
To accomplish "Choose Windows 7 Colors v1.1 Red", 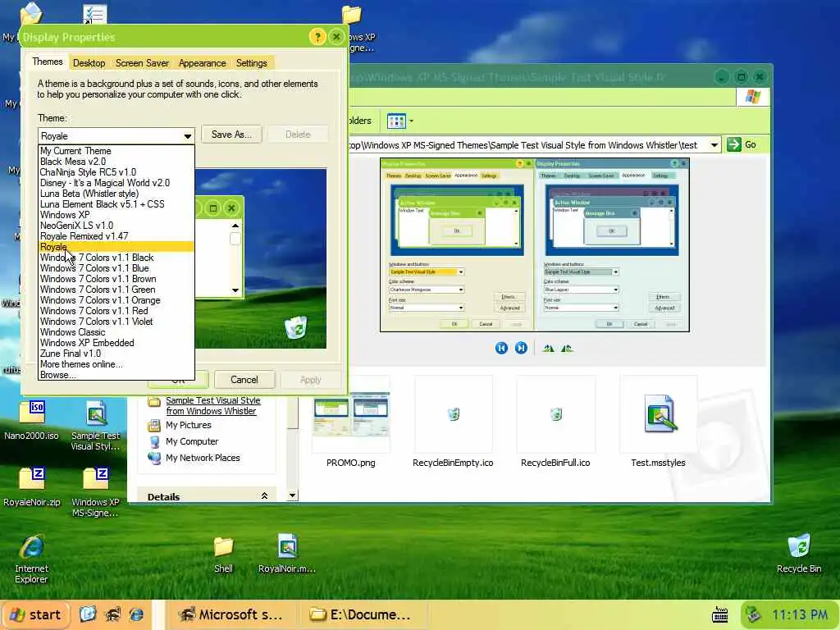I will [116, 311].
